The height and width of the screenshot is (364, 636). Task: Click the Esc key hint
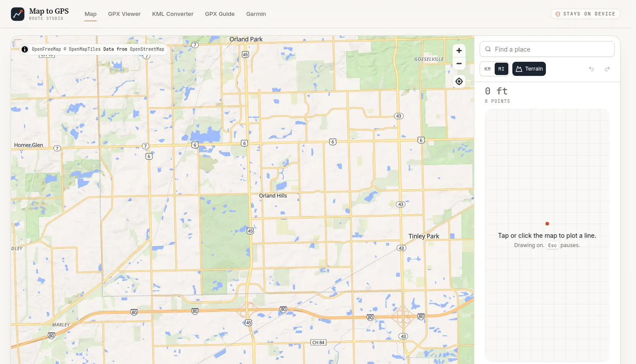553,245
